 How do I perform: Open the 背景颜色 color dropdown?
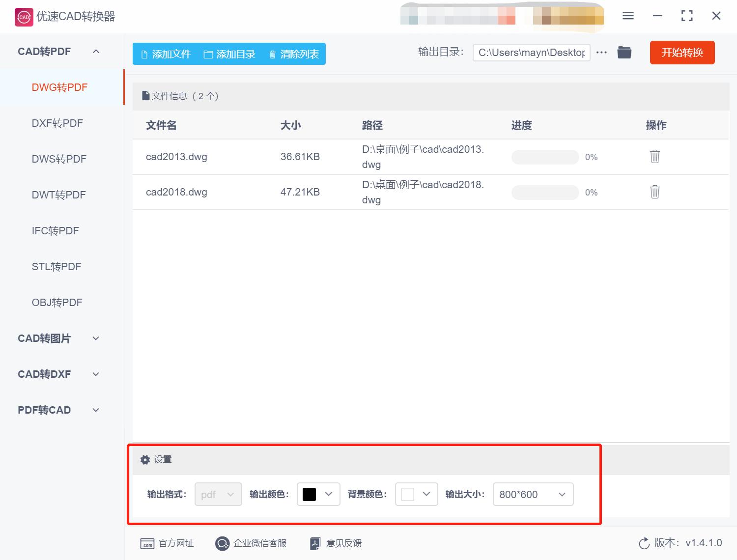coord(427,494)
